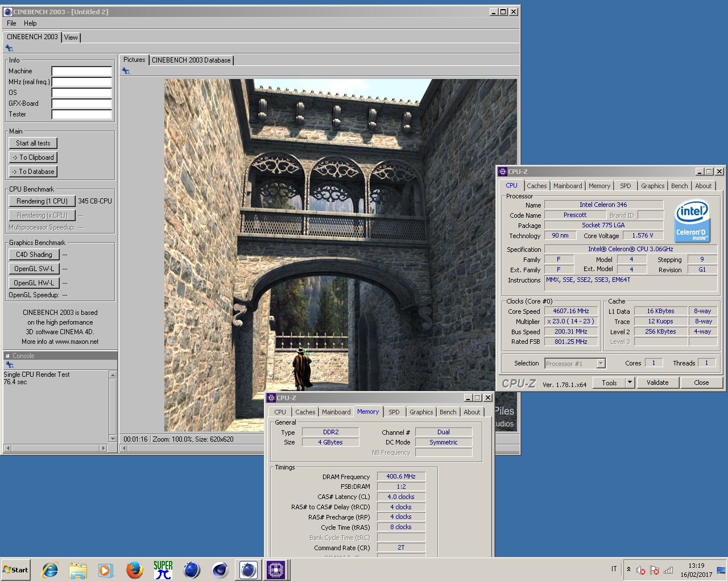Click the IT language indicator in tray

(614, 569)
